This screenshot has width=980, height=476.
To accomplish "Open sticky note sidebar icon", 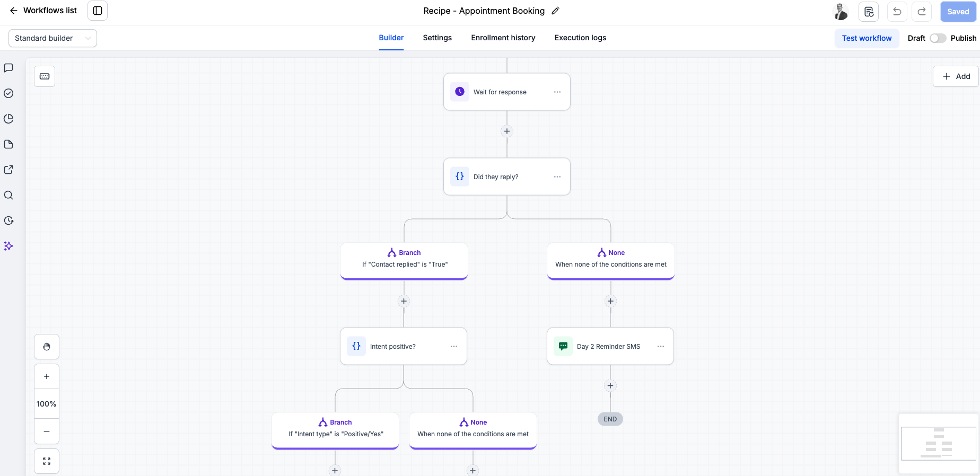I will point(8,144).
